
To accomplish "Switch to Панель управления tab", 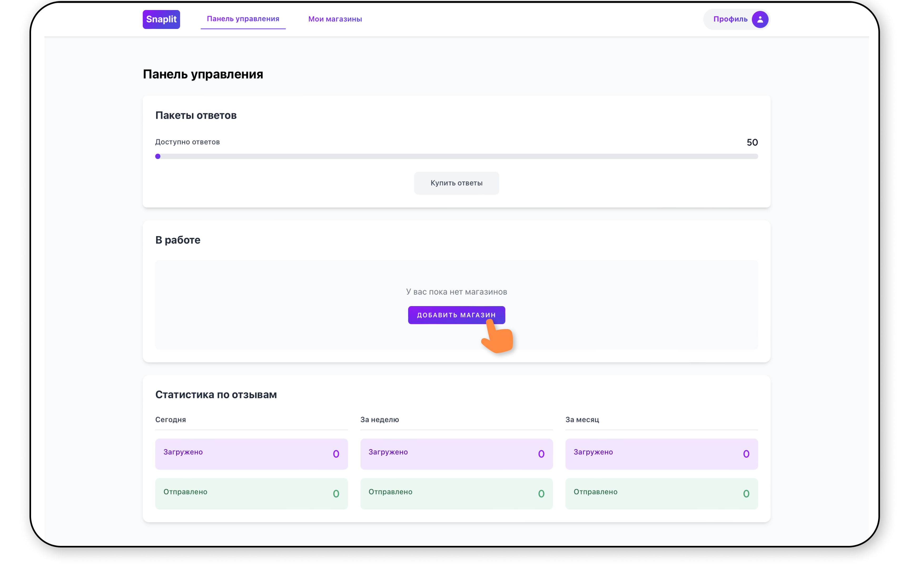I will pyautogui.click(x=243, y=19).
